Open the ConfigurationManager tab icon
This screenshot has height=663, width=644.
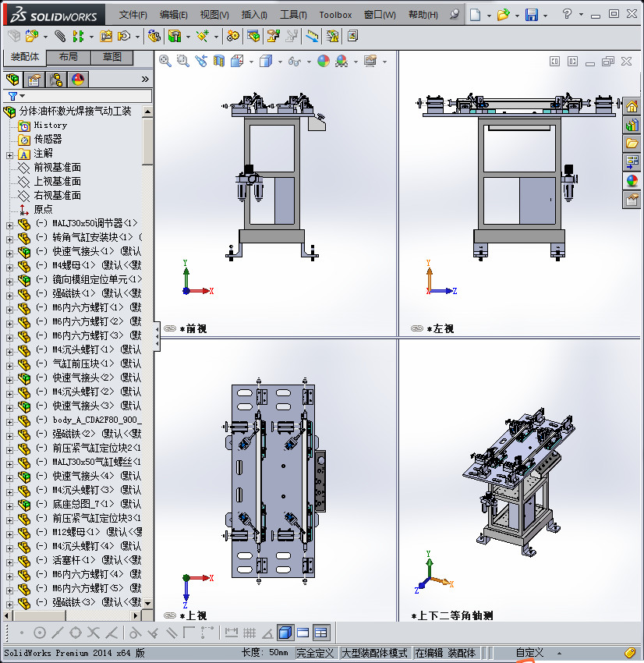click(56, 80)
